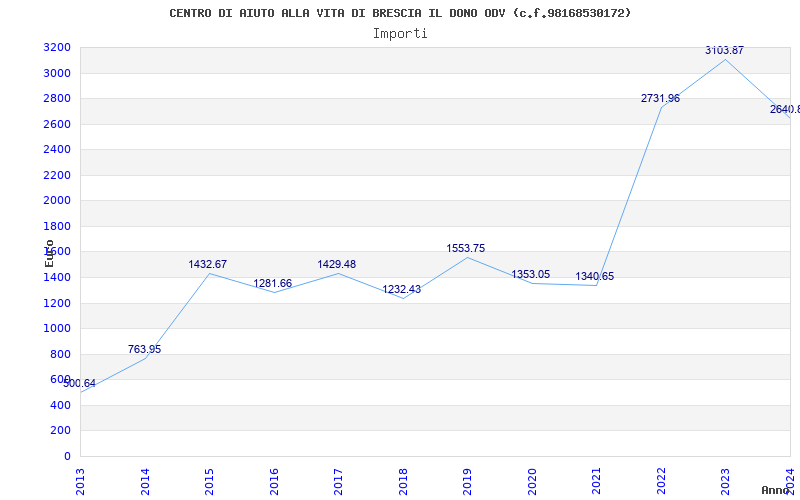Click the 200 y-axis tick label
800x500 pixels.
60,431
